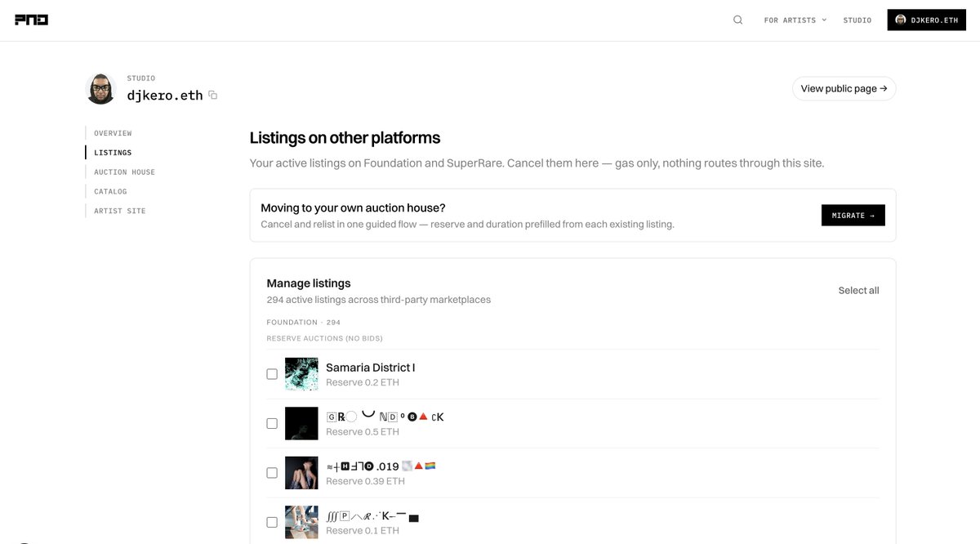
Task: Open the Reserve 0.1 ETH listing thumbnail
Action: pos(301,523)
